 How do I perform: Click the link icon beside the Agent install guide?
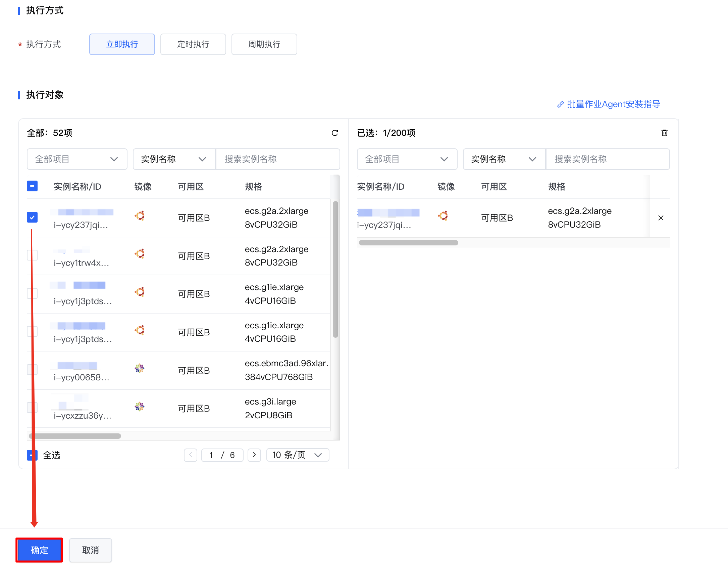point(560,104)
